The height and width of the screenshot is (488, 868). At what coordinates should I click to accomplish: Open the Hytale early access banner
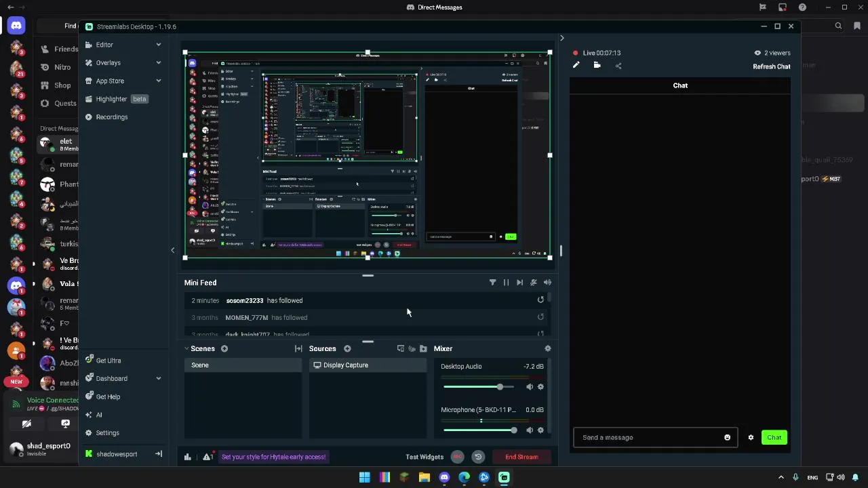pos(273,457)
